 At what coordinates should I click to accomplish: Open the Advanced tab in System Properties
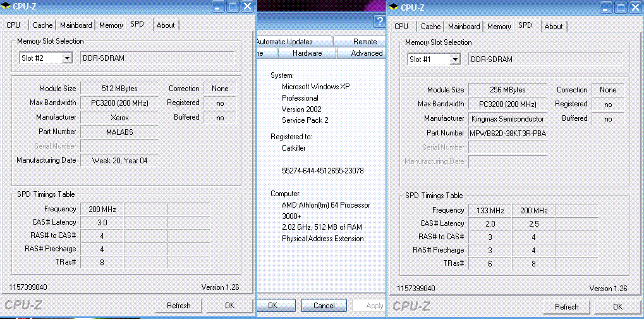coord(367,53)
